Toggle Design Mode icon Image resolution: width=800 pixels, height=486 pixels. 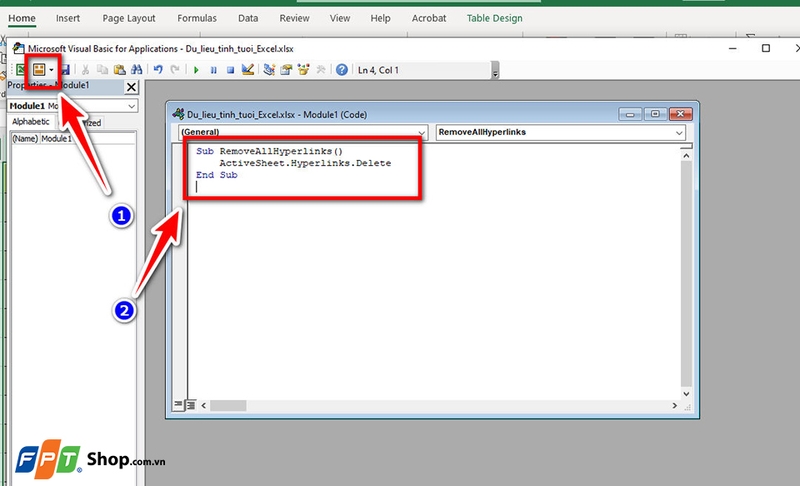(247, 70)
